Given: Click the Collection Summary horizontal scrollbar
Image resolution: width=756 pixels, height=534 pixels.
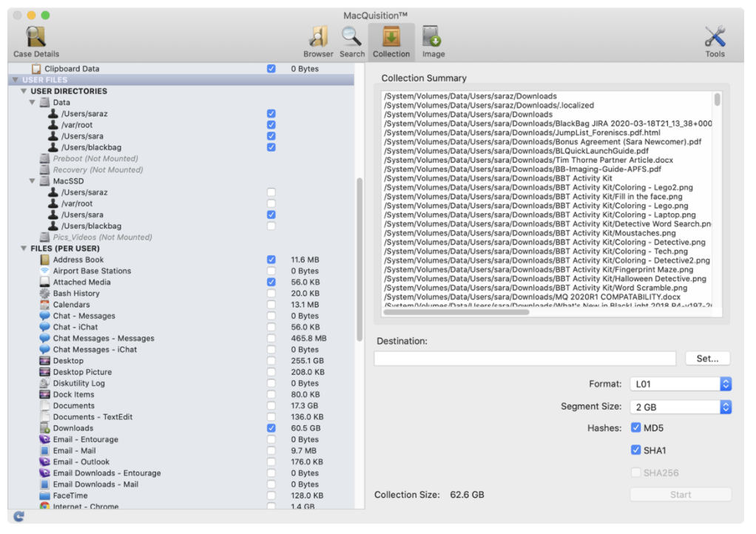Looking at the screenshot, I should tap(456, 312).
